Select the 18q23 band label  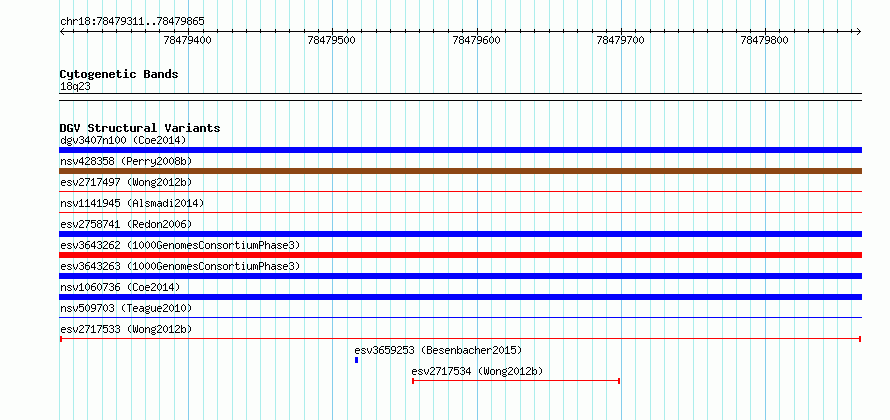point(75,87)
